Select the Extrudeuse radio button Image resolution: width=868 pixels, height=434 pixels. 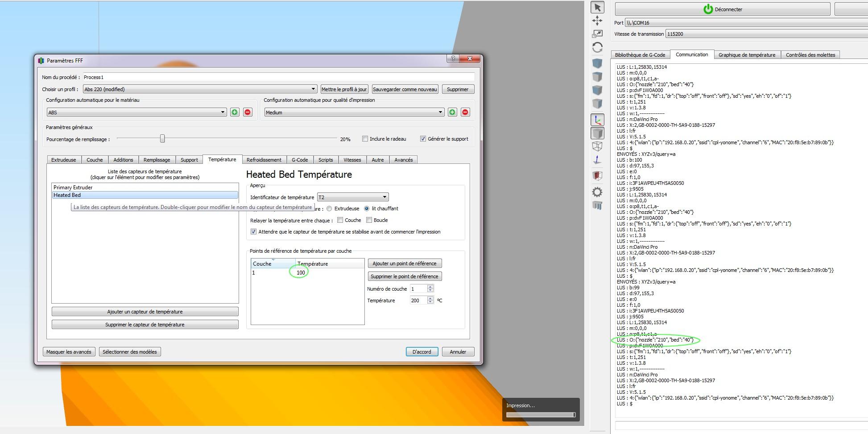329,209
